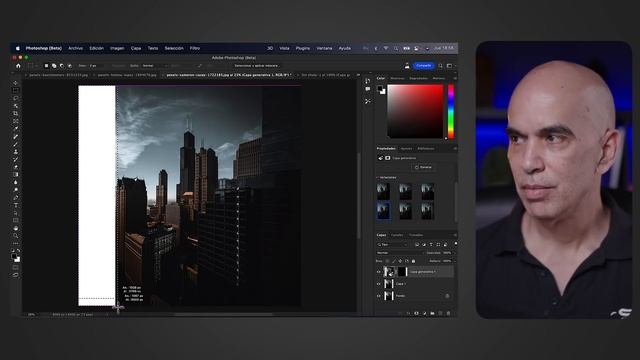
Task: Hide the Fondo layer
Action: tap(378, 296)
